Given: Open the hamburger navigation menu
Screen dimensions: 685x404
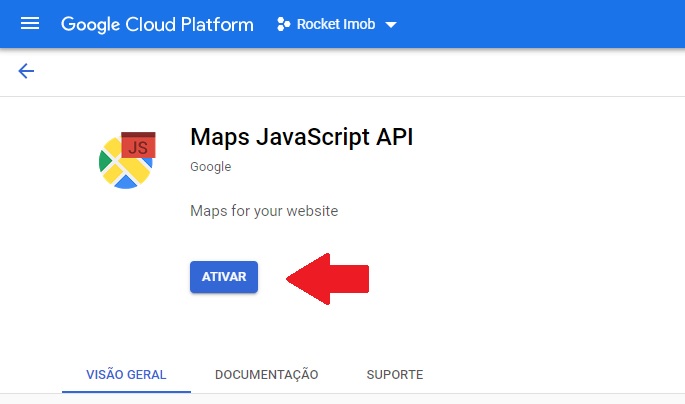Looking at the screenshot, I should pyautogui.click(x=30, y=24).
